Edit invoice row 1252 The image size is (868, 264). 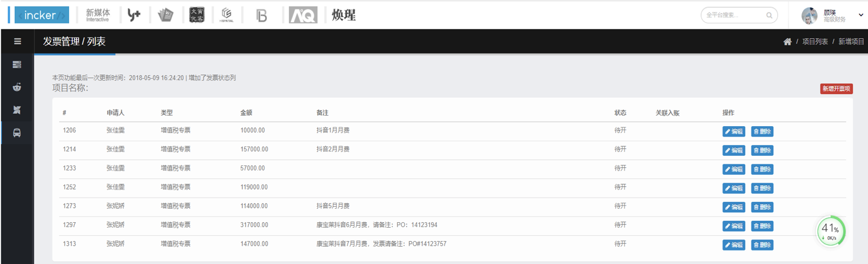pos(734,188)
